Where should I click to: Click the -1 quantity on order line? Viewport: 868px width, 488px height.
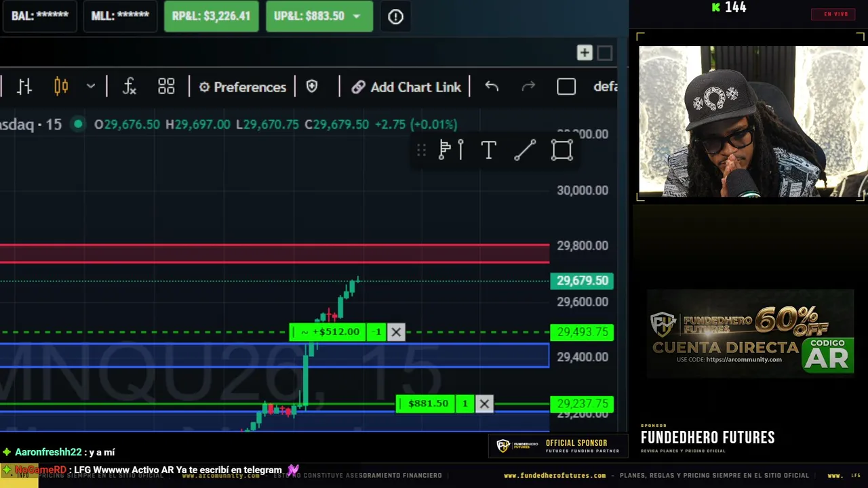click(378, 332)
